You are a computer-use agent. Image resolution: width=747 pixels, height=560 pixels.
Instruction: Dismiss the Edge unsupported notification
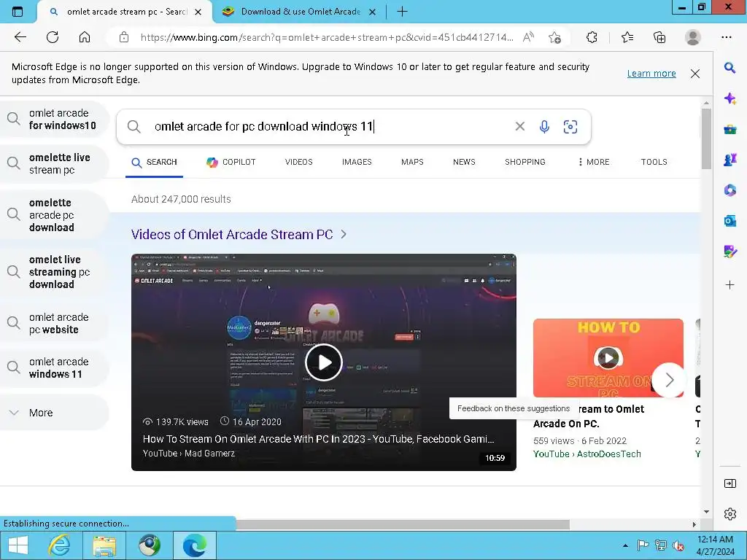tap(695, 74)
